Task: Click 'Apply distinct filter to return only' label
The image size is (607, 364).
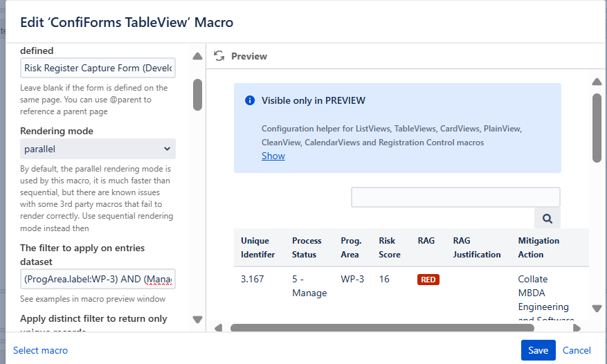Action: [x=93, y=319]
